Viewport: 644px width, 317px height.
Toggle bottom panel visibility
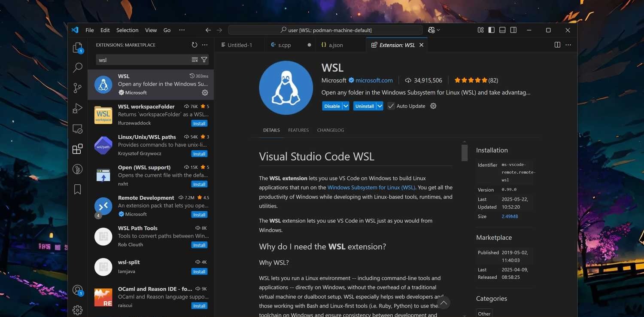502,30
